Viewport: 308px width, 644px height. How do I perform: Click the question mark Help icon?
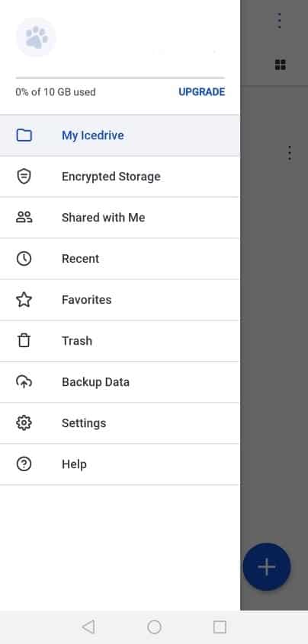tap(24, 464)
